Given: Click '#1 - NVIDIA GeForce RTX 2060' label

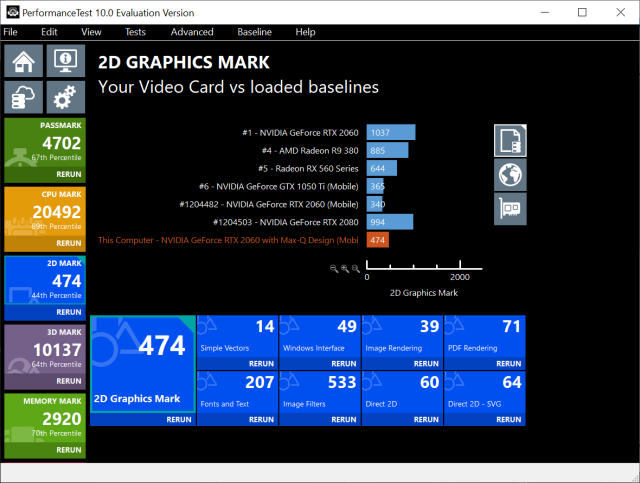Looking at the screenshot, I should tap(300, 133).
